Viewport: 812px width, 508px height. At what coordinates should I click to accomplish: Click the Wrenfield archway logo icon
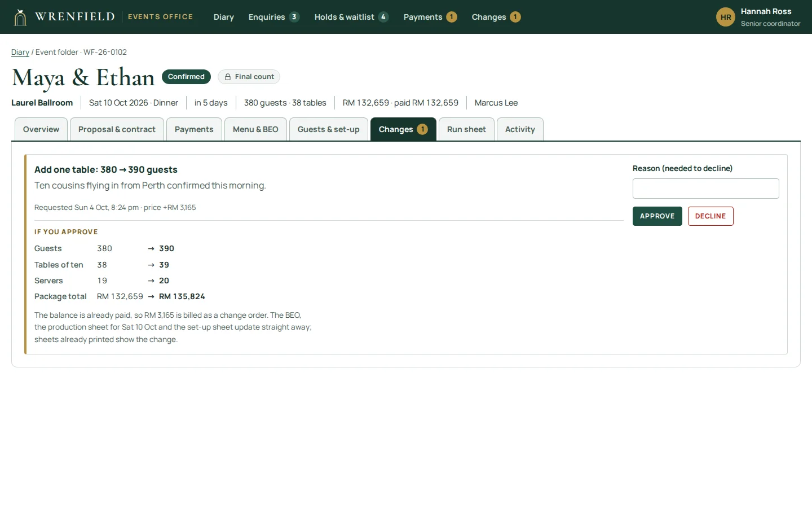click(x=20, y=17)
